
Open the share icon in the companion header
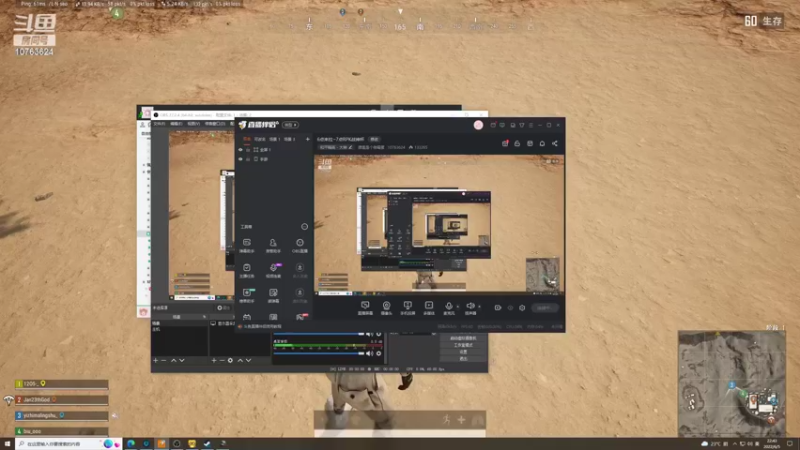point(555,144)
